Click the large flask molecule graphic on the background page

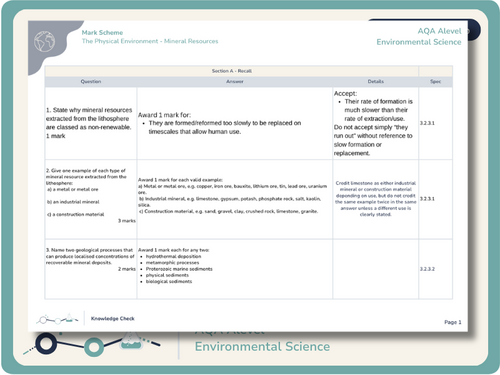pos(91,344)
